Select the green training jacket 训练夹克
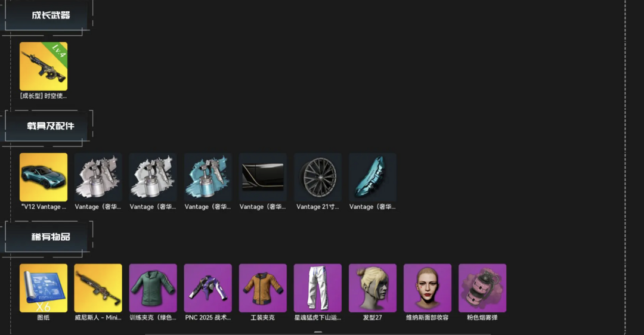This screenshot has width=644, height=335. pos(153,288)
